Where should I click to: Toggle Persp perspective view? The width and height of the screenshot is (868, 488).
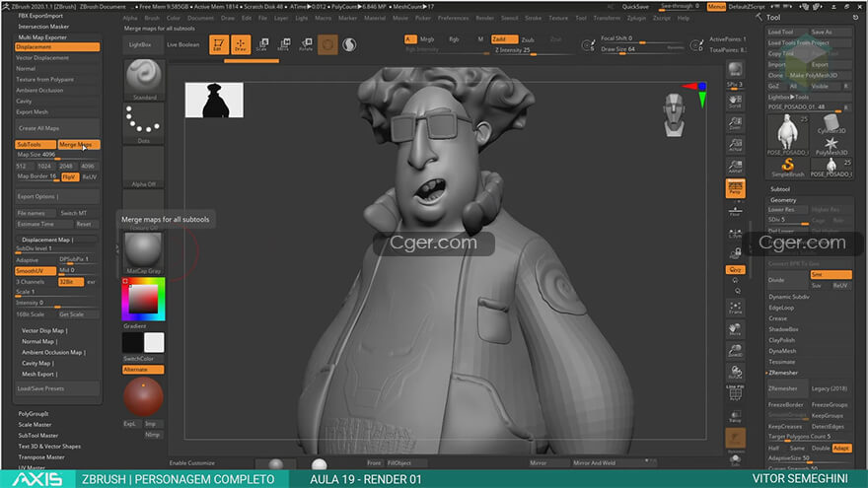tap(735, 188)
